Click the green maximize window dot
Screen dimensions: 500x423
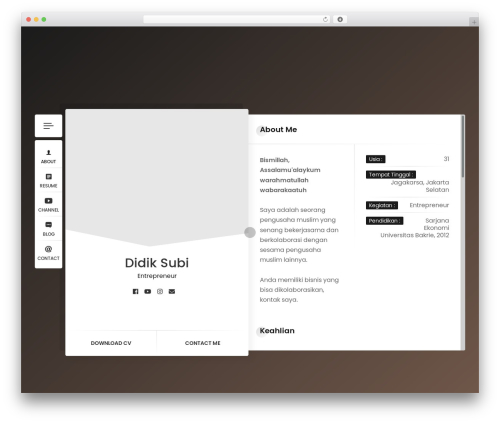click(44, 19)
